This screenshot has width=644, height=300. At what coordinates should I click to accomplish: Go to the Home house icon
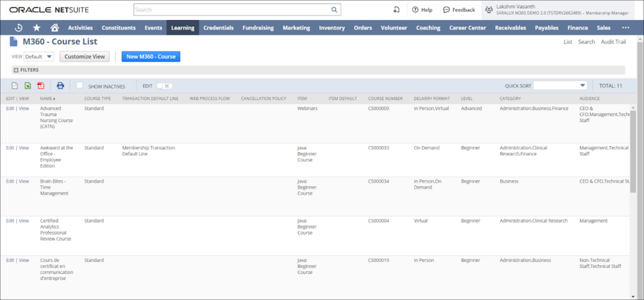pyautogui.click(x=55, y=27)
